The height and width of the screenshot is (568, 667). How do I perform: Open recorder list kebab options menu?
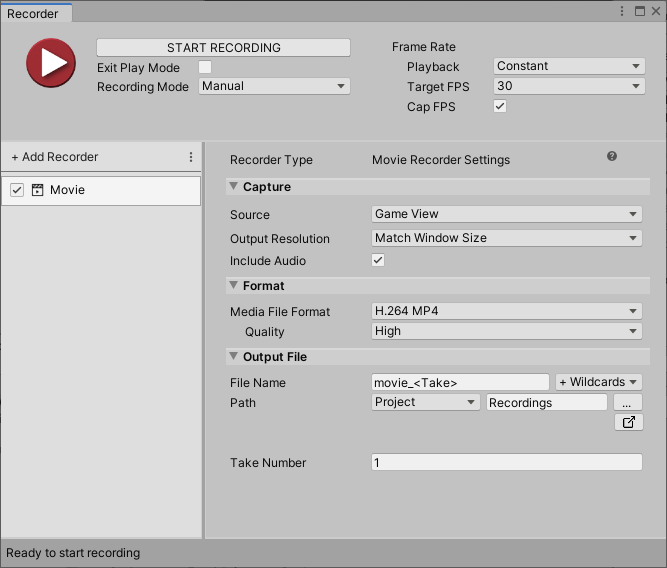tap(191, 157)
